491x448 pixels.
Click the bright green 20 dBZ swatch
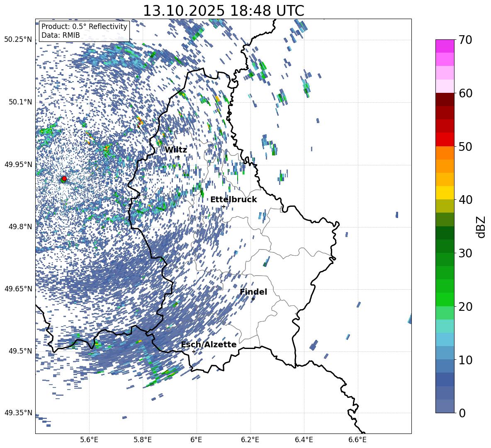tap(445, 299)
